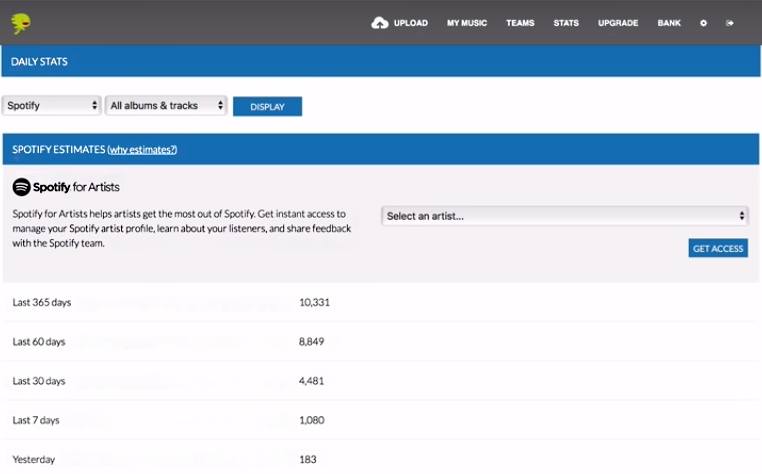Click the Spotify for Artists logo
The height and width of the screenshot is (474, 762).
tap(66, 187)
